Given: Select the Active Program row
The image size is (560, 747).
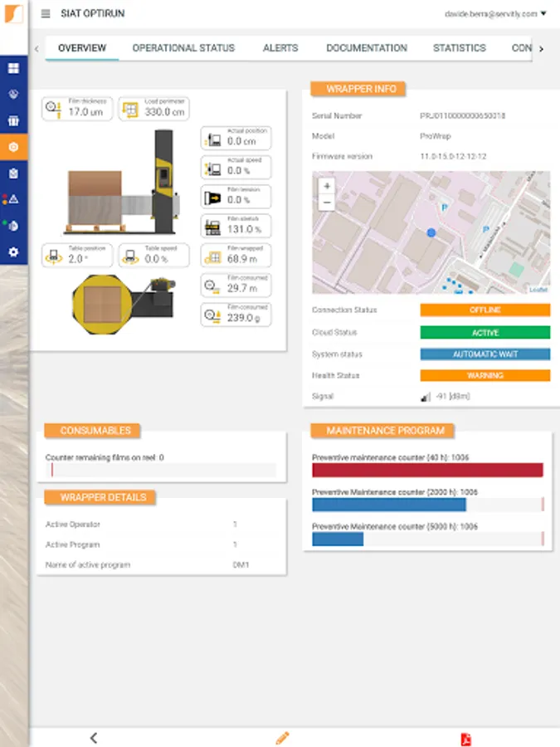Looking at the screenshot, I should (x=162, y=544).
